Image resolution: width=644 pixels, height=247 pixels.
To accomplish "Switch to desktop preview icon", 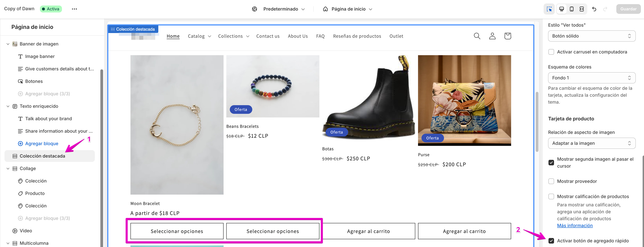I will [x=561, y=9].
